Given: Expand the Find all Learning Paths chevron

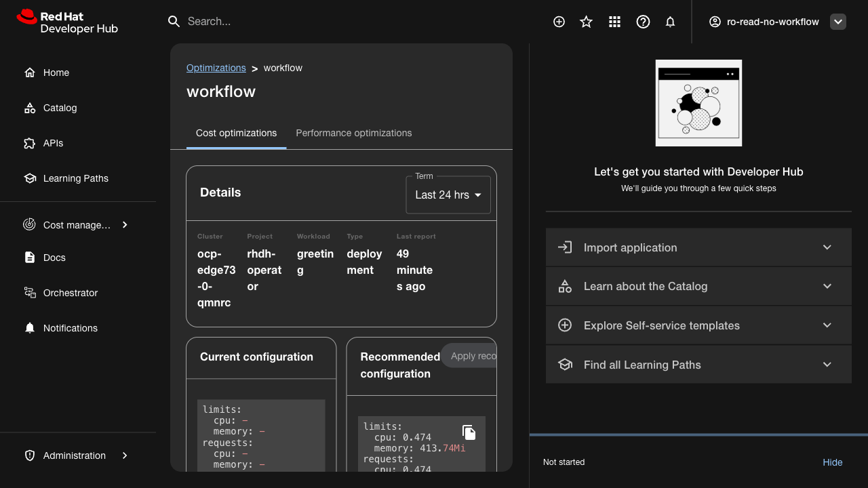Looking at the screenshot, I should (827, 365).
